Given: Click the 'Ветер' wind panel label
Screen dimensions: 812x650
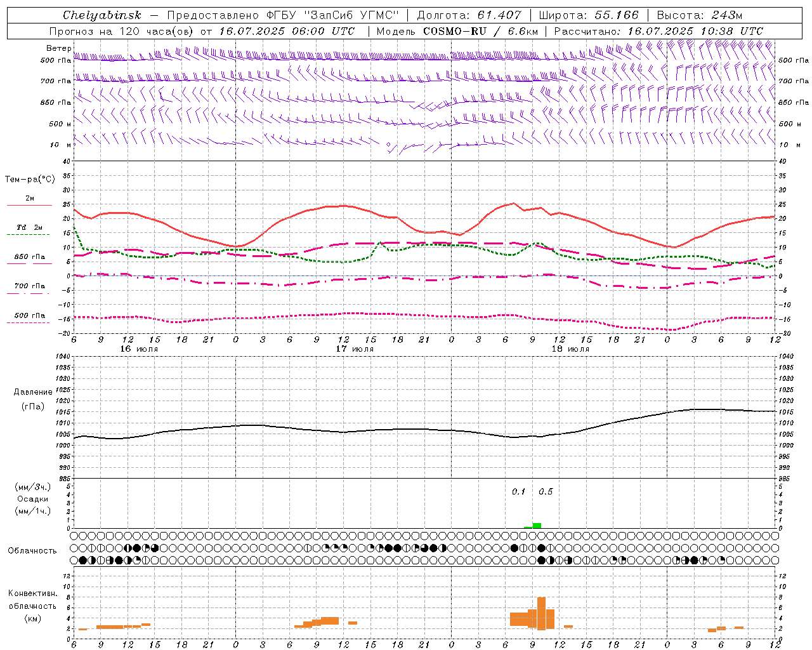Looking at the screenshot, I should (x=58, y=48).
